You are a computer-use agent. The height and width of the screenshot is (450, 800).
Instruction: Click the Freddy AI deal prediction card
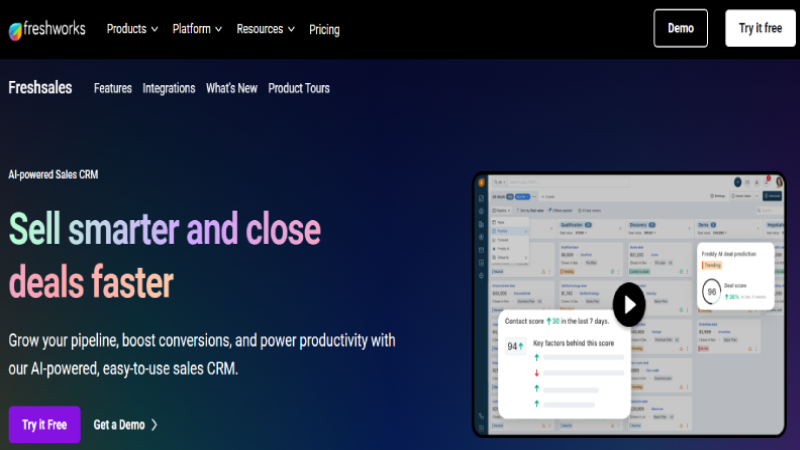(735, 277)
